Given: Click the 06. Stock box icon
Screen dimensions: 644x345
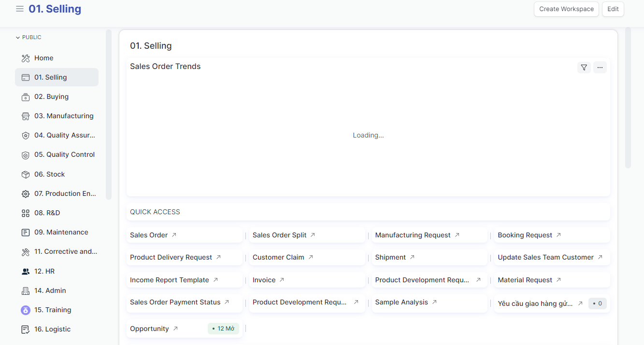Looking at the screenshot, I should click(x=26, y=175).
